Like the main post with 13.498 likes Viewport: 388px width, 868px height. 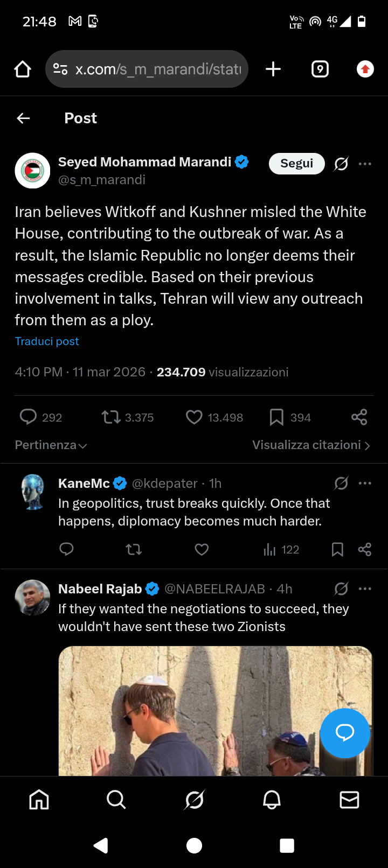pos(214,417)
